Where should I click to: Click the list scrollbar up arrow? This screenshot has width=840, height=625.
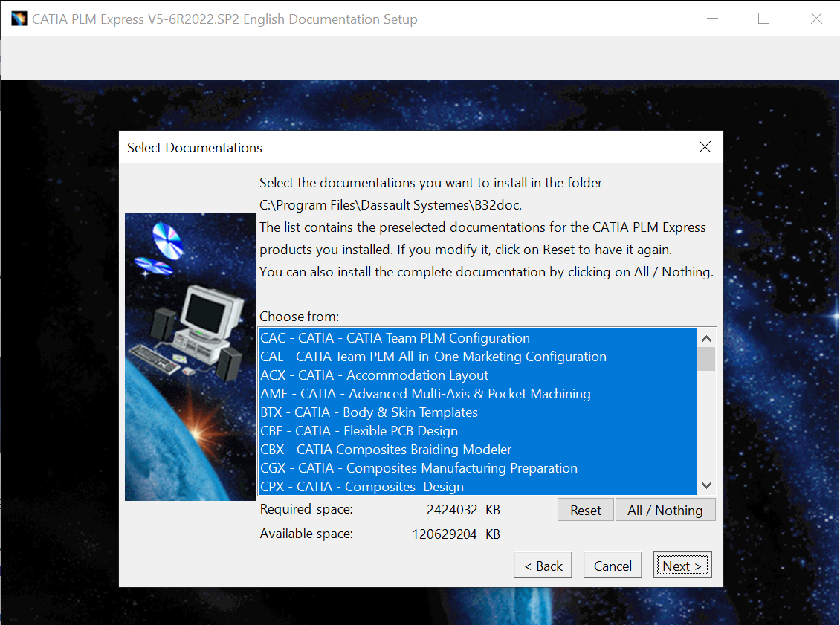[706, 338]
